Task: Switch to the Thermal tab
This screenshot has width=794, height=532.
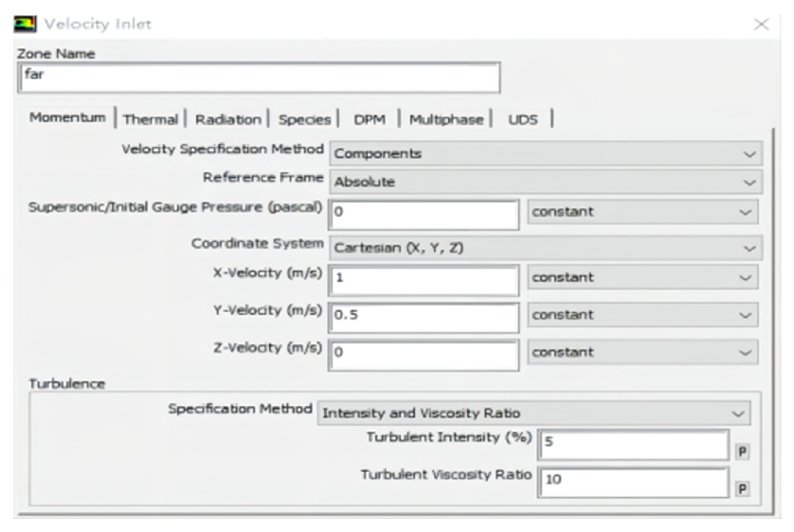Action: [150, 119]
